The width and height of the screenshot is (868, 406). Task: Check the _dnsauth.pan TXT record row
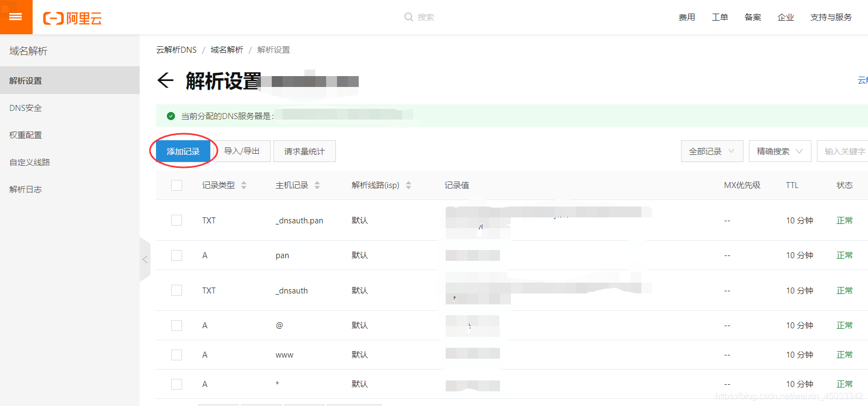pyautogui.click(x=177, y=220)
